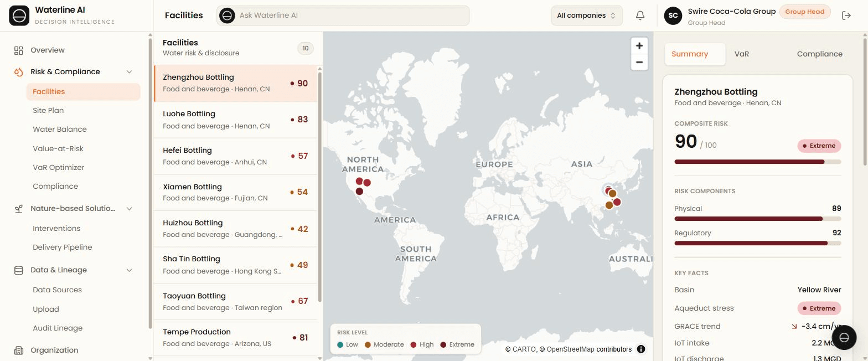Zoom out on the map
Screen dimensions: 868x361
tap(639, 62)
